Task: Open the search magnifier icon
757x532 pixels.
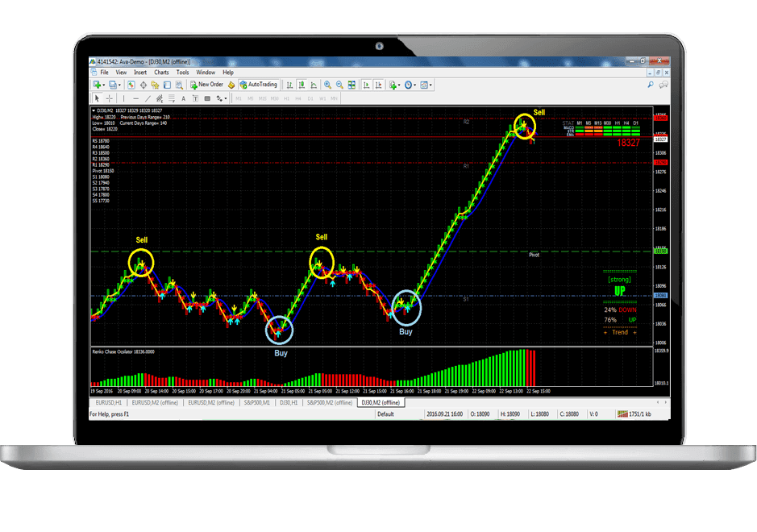Action: (x=651, y=85)
